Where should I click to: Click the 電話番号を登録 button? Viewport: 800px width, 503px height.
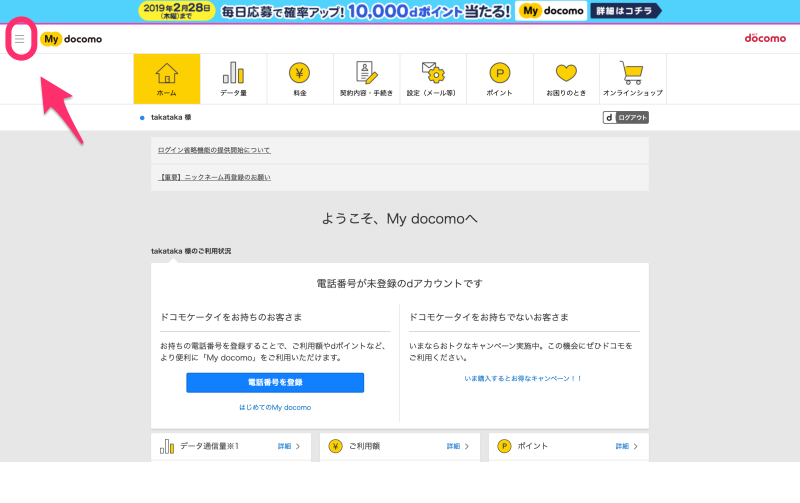[275, 383]
